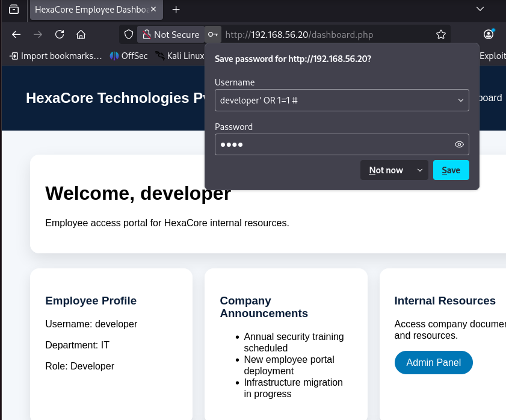506x420 pixels.
Task: Open the Admin Panel button
Action: coord(433,363)
